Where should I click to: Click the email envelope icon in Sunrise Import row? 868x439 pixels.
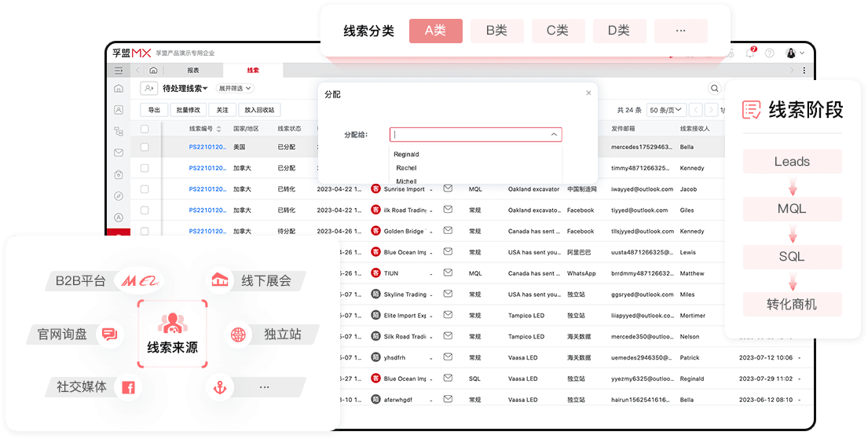pyautogui.click(x=448, y=188)
